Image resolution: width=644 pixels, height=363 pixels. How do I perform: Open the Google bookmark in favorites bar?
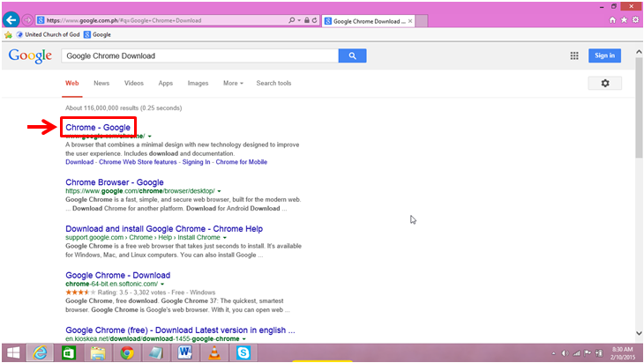tap(97, 34)
